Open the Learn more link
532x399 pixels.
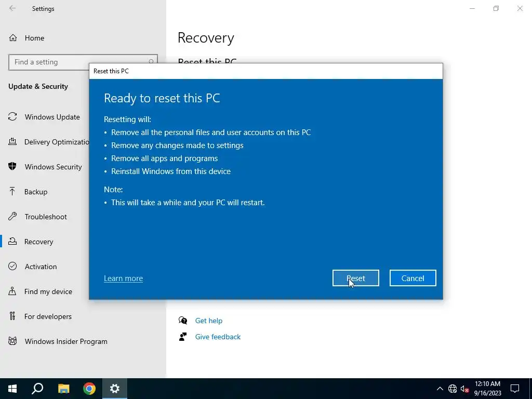123,278
